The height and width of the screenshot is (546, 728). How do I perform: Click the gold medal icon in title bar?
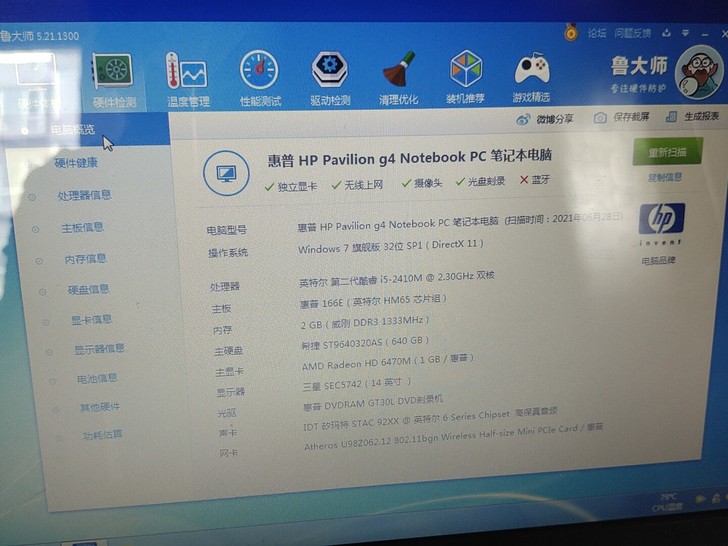coord(571,32)
